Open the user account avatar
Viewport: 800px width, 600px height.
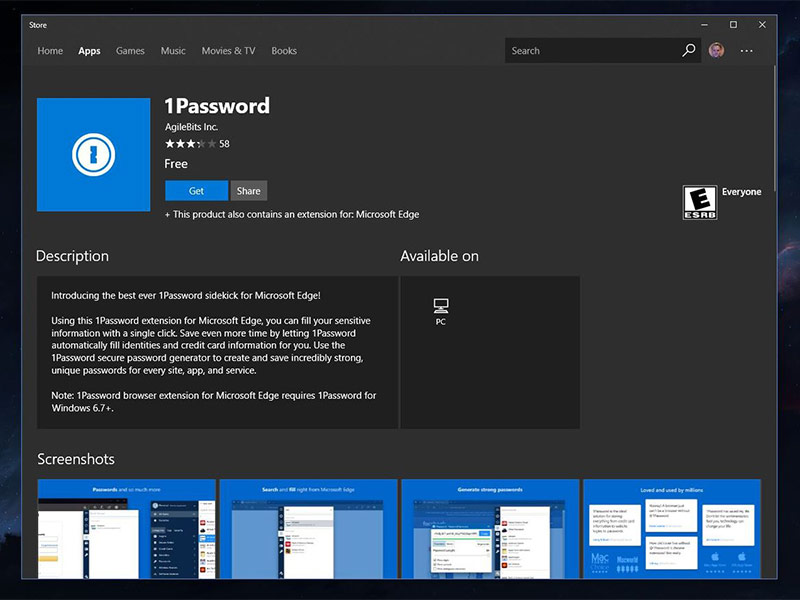point(716,50)
